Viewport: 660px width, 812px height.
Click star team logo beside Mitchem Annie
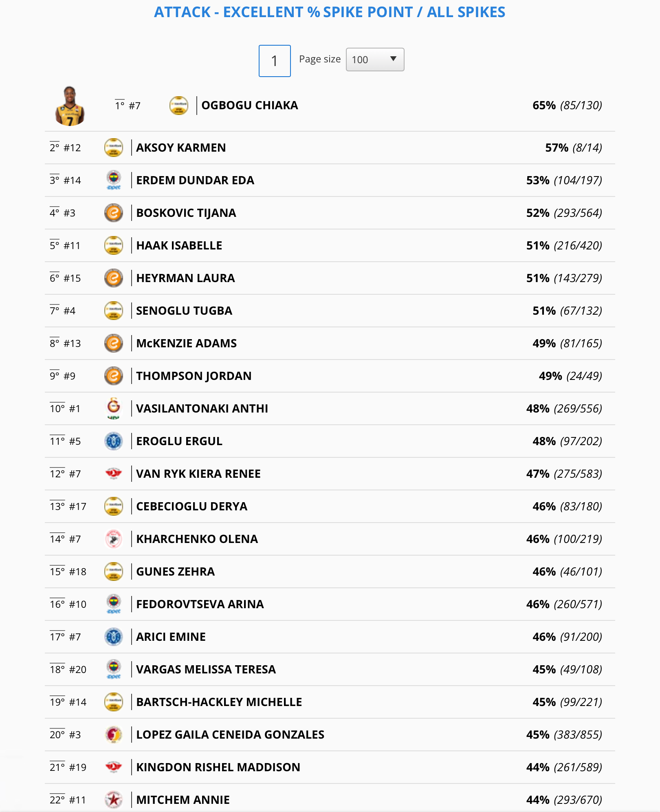pos(114,800)
